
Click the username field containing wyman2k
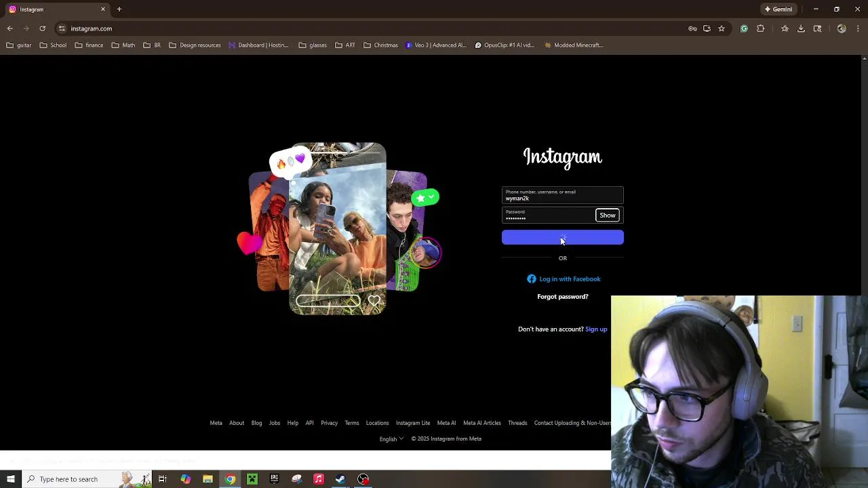click(562, 195)
